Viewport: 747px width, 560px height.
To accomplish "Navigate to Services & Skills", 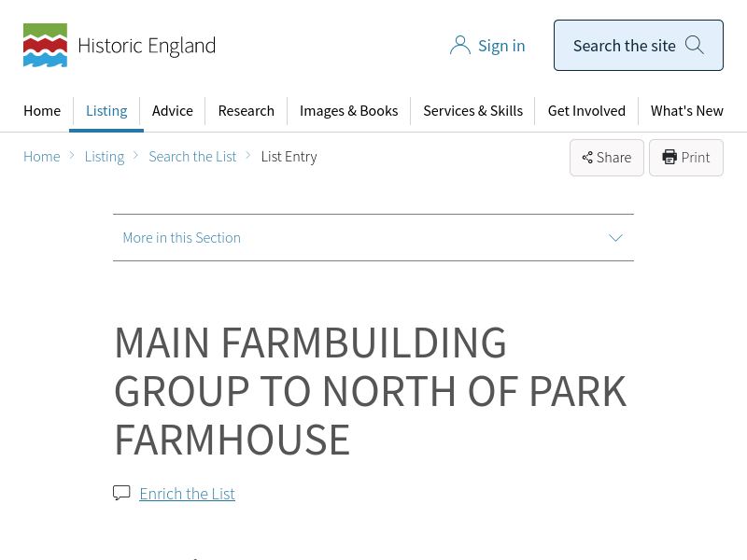I will (472, 110).
